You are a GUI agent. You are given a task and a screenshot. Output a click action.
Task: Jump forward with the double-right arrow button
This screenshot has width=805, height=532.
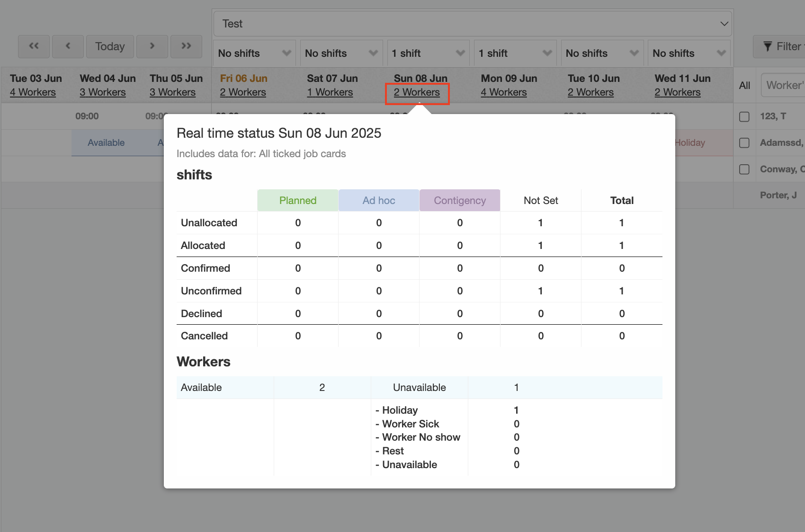point(186,46)
